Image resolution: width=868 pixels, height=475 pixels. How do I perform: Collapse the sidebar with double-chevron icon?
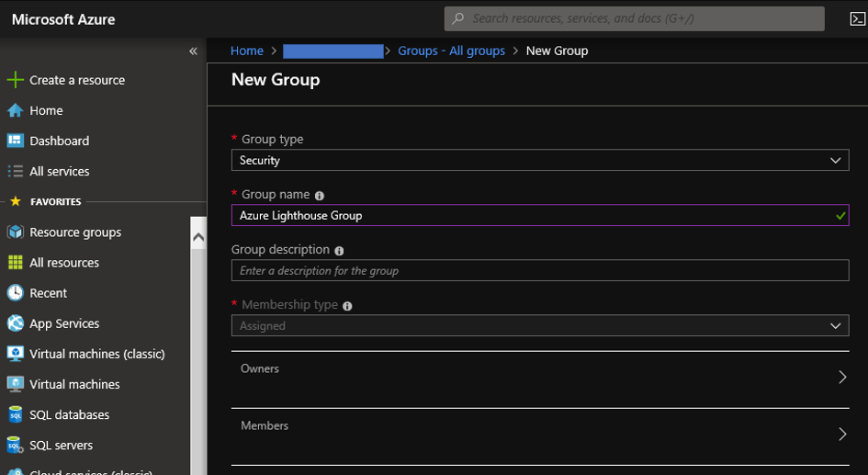193,51
